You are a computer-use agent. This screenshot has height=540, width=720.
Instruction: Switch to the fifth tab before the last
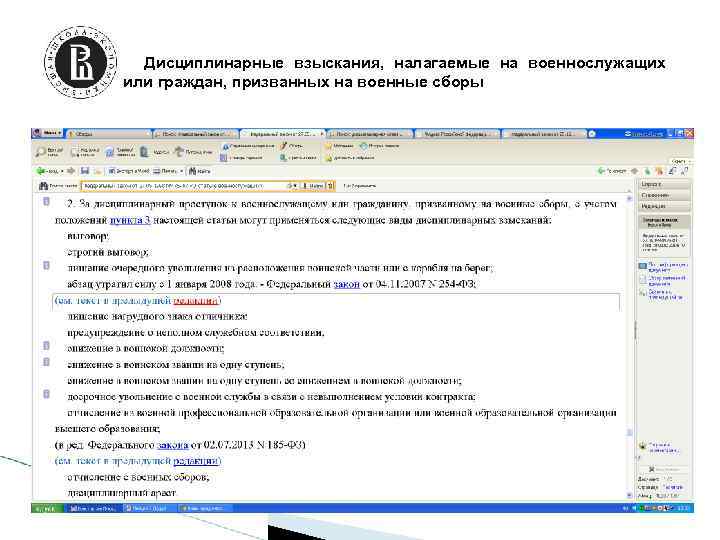click(456, 134)
